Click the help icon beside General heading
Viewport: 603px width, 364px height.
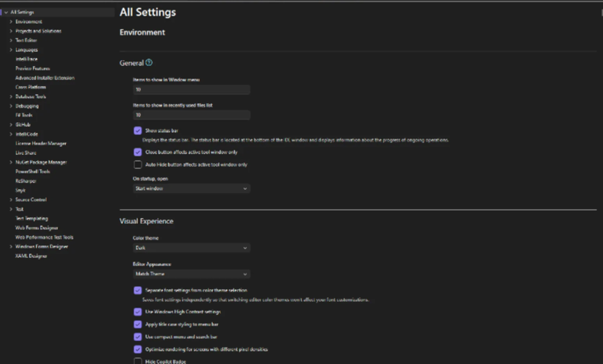point(149,63)
